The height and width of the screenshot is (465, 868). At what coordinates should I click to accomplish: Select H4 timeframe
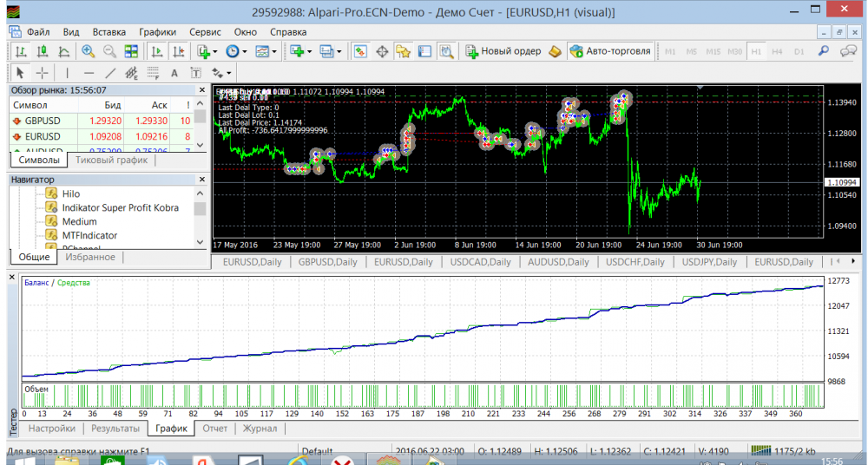777,51
